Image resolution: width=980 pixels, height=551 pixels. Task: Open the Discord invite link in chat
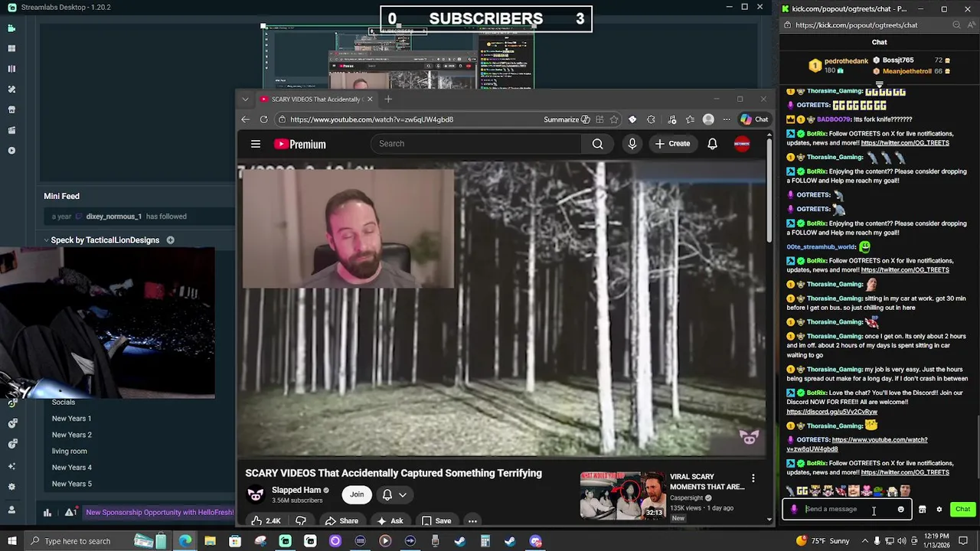coord(831,412)
